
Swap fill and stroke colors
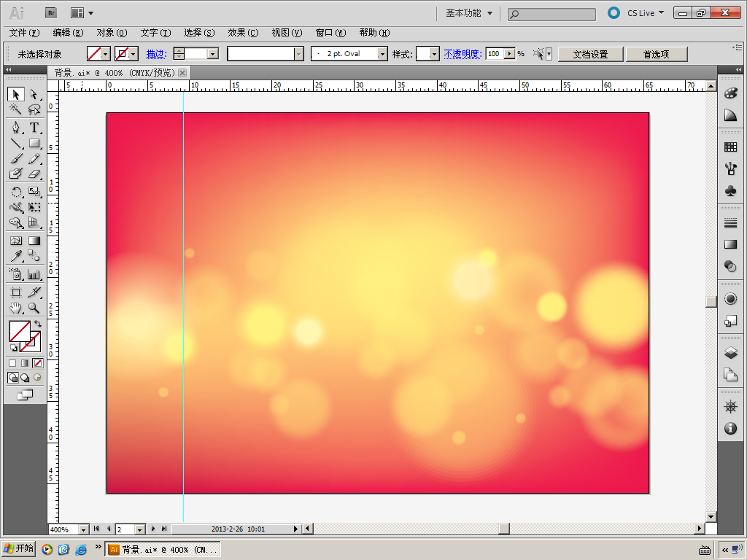pyautogui.click(x=38, y=324)
